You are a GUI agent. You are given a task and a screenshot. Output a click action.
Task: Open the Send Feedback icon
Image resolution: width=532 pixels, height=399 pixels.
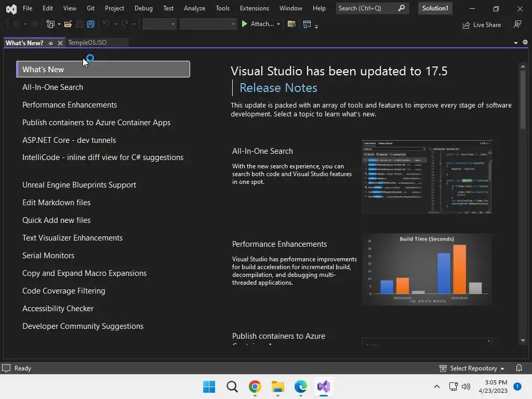517,24
